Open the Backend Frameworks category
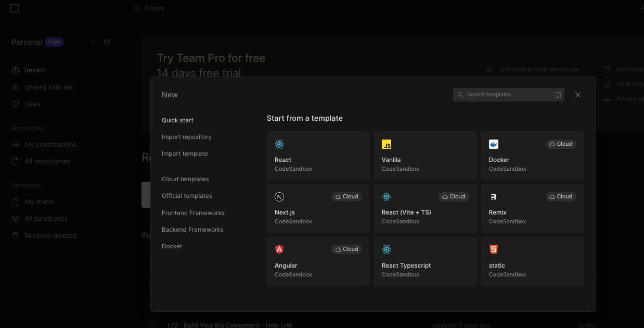This screenshot has height=328, width=644. tap(192, 230)
